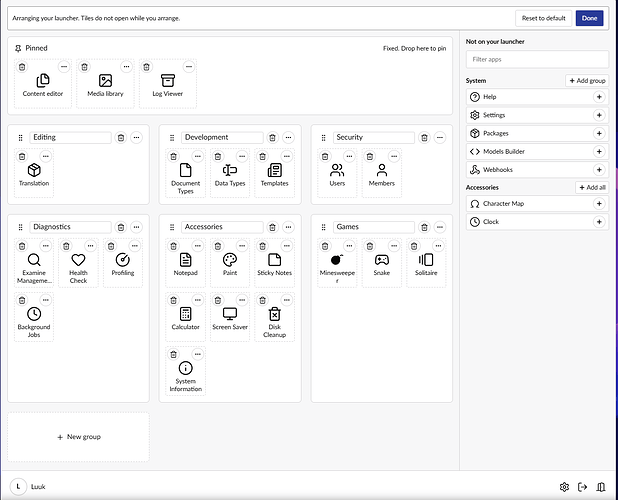Image resolution: width=618 pixels, height=500 pixels.
Task: Select the Translation tile in Editing
Action: pyautogui.click(x=34, y=173)
